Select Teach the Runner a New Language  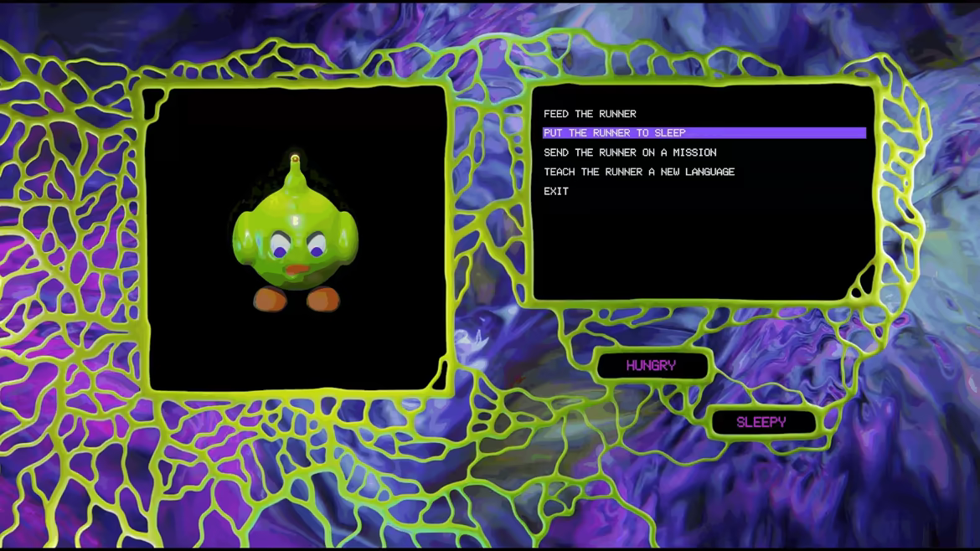click(x=639, y=172)
